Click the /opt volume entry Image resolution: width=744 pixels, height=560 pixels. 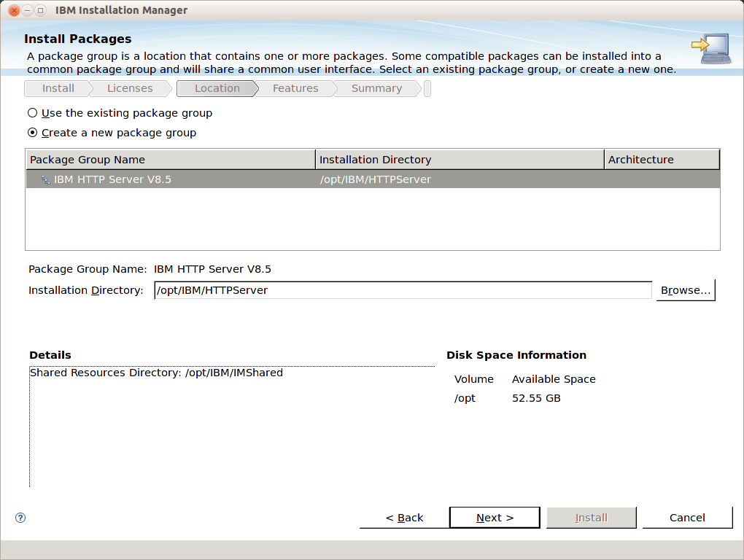(465, 398)
